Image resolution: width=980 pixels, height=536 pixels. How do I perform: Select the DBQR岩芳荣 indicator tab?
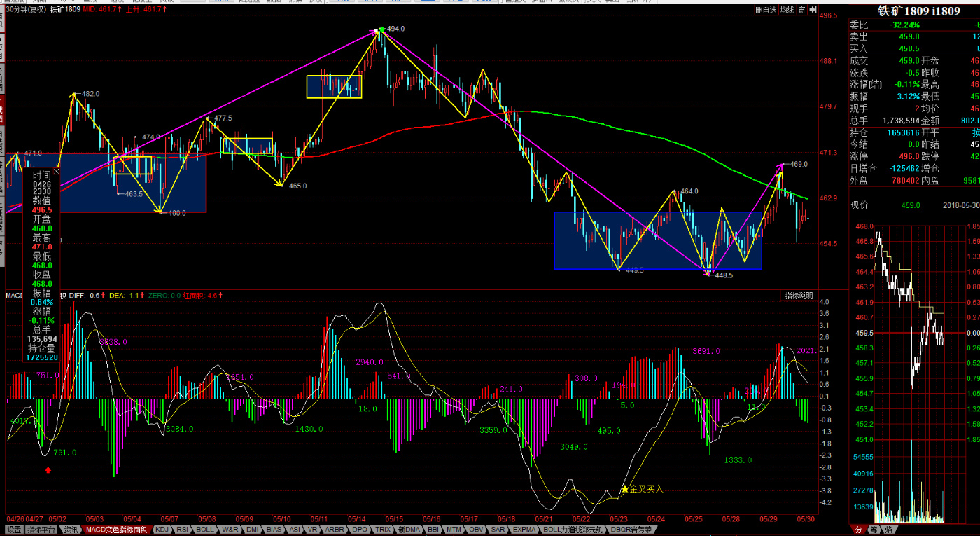click(x=632, y=530)
